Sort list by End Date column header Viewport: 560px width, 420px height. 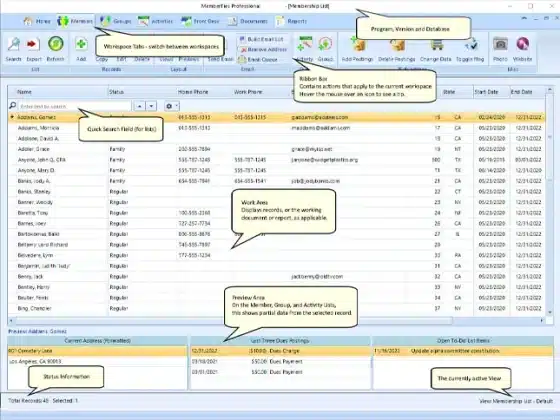[x=527, y=92]
